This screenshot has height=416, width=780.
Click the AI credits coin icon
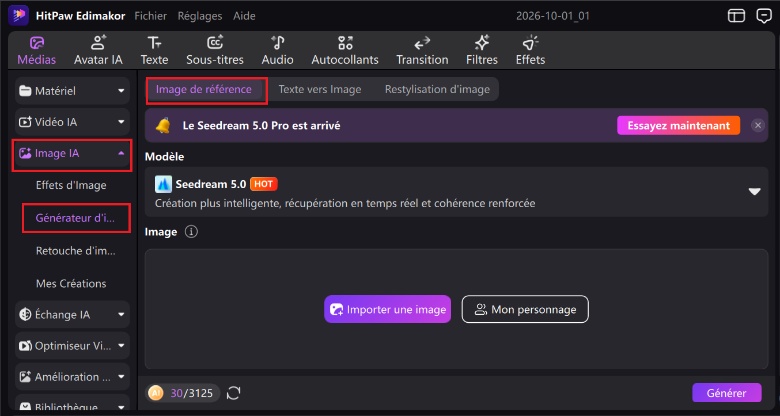156,393
